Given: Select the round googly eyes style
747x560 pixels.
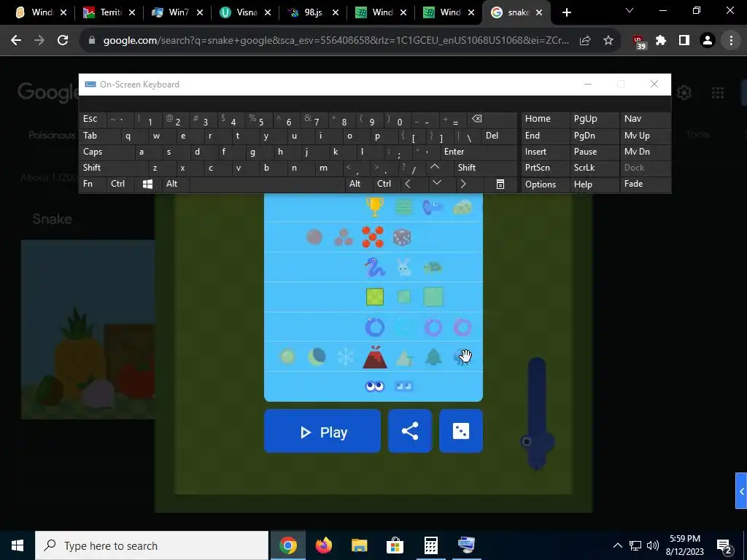Looking at the screenshot, I should pos(374,386).
